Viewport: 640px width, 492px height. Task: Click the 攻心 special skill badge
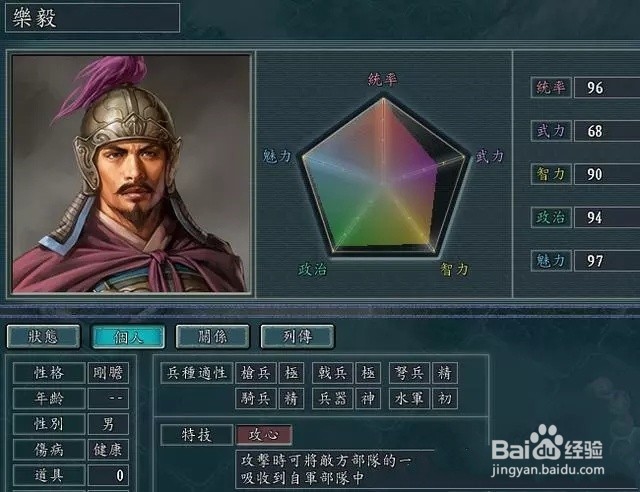[x=264, y=435]
